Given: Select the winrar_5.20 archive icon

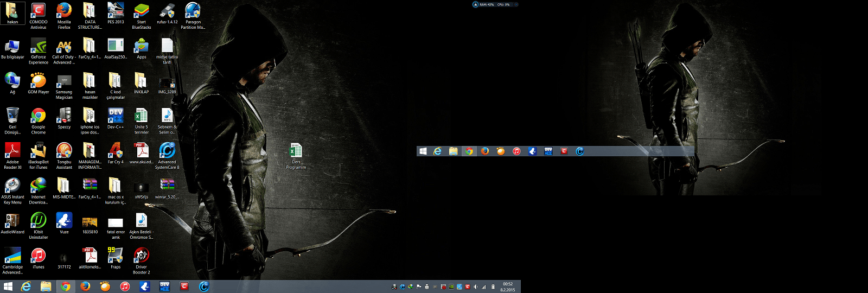Looking at the screenshot, I should tap(167, 188).
